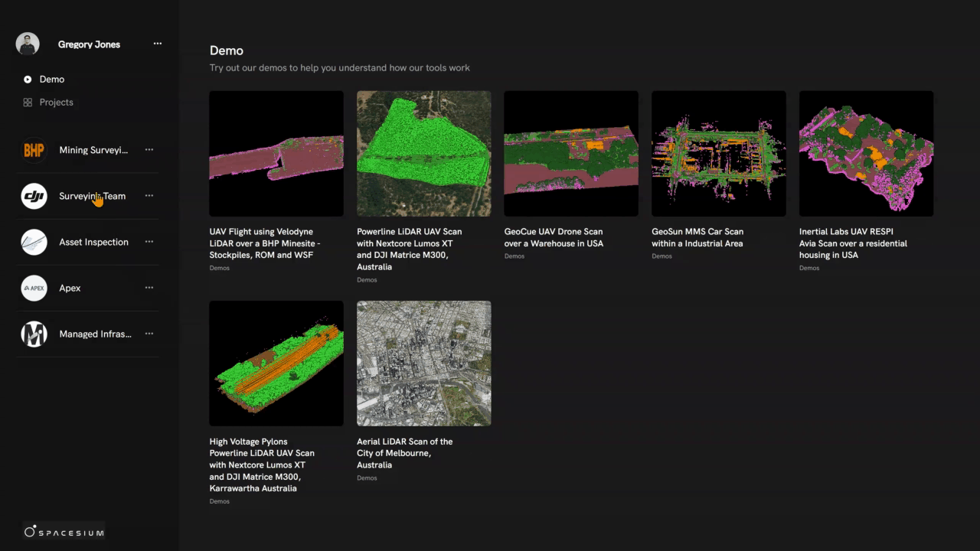Go to the Demo section
This screenshot has height=551, width=980.
tap(52, 80)
